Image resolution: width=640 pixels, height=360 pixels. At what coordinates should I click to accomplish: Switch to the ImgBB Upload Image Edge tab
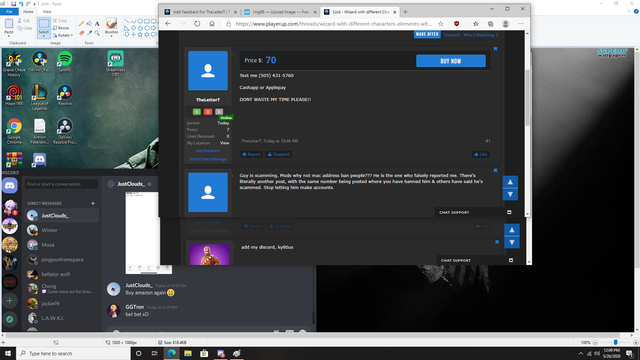[280, 12]
